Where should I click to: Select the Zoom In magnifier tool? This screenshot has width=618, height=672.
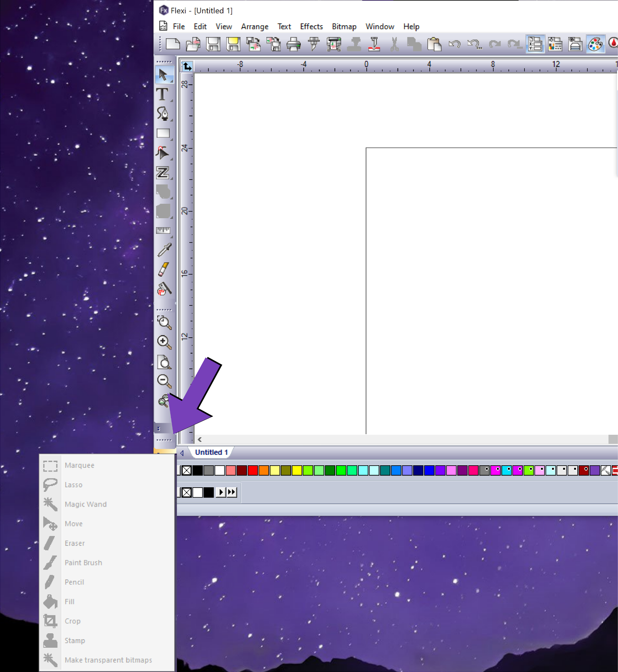point(164,342)
